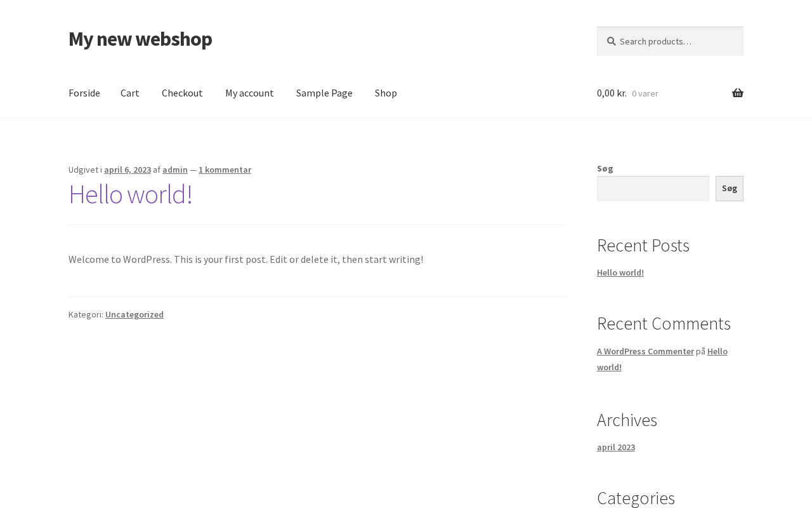This screenshot has height=508, width=812.
Task: Open the Uncategorized category link
Action: click(134, 314)
